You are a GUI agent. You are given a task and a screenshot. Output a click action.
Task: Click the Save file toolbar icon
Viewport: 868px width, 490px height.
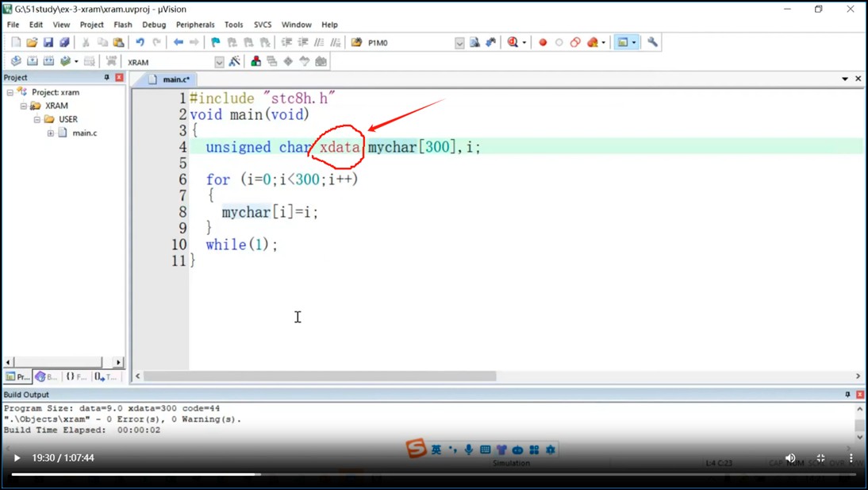tap(48, 42)
